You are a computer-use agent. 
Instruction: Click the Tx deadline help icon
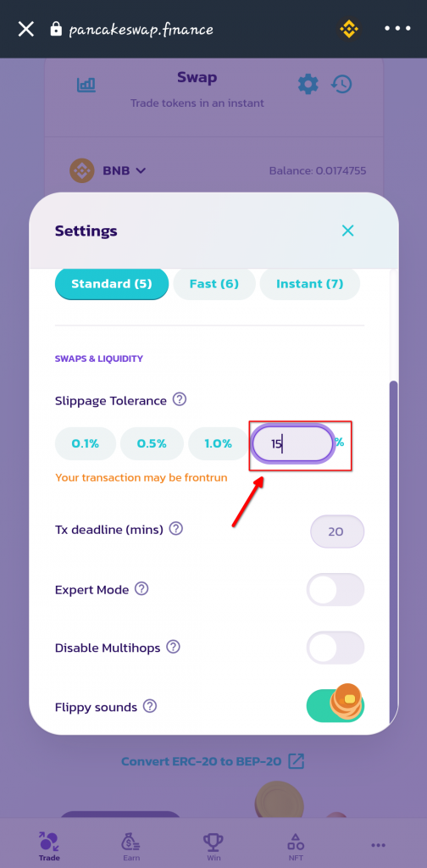pyautogui.click(x=176, y=529)
